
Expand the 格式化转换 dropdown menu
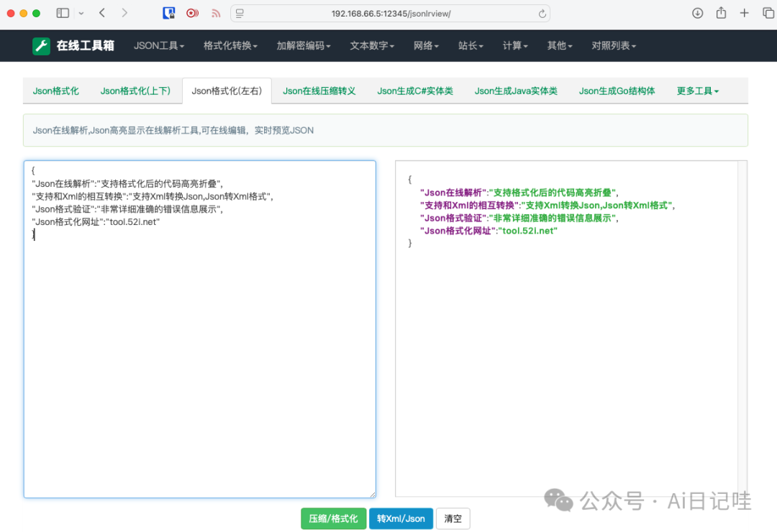point(230,46)
